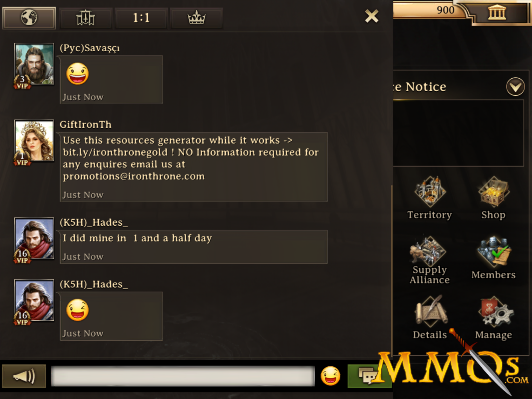Viewport: 532px width, 399px height.
Task: Close the chat window
Action: (372, 16)
